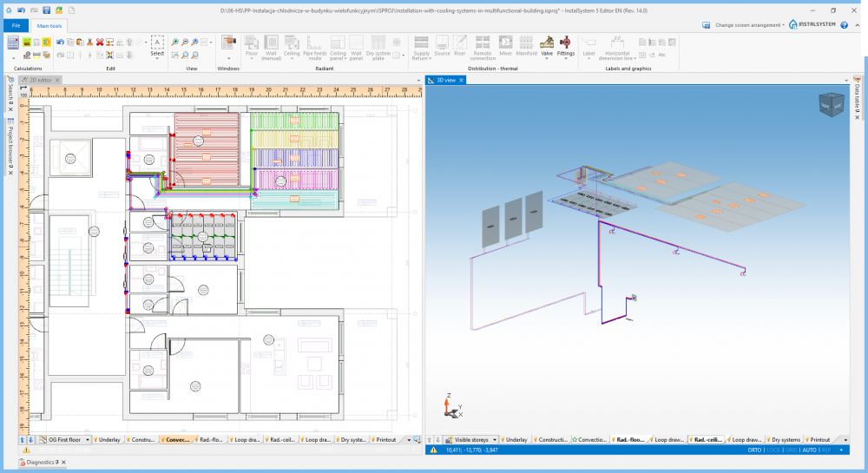Open the Diagnostics panel tab

click(40, 463)
